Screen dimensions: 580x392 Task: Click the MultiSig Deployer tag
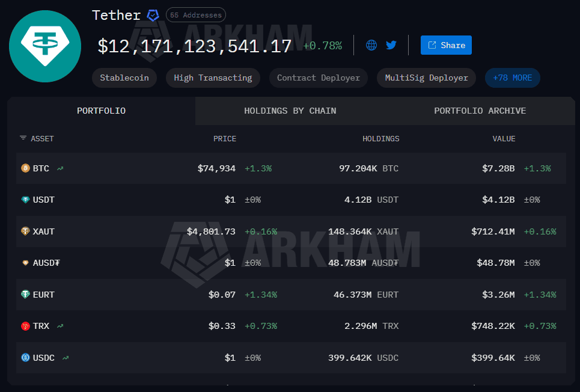coord(426,78)
